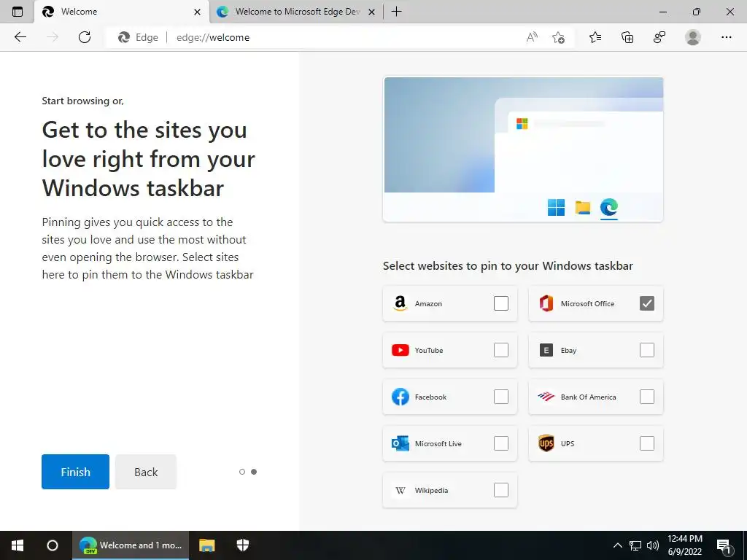747x560 pixels.
Task: Open File Explorer from the taskbar
Action: click(x=206, y=545)
